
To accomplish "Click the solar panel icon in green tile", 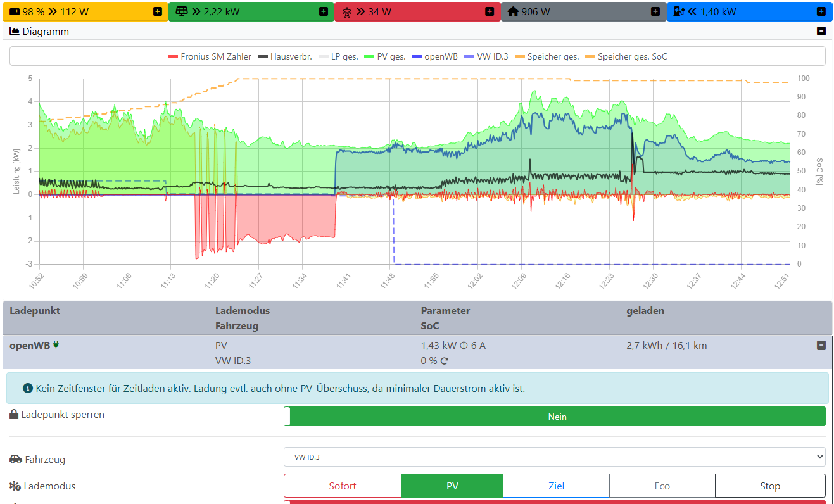I will (x=182, y=11).
